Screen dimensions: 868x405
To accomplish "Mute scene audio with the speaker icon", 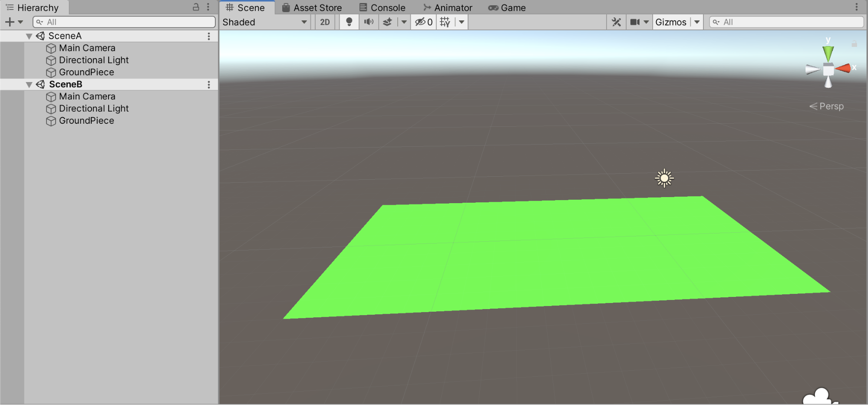I will tap(369, 22).
